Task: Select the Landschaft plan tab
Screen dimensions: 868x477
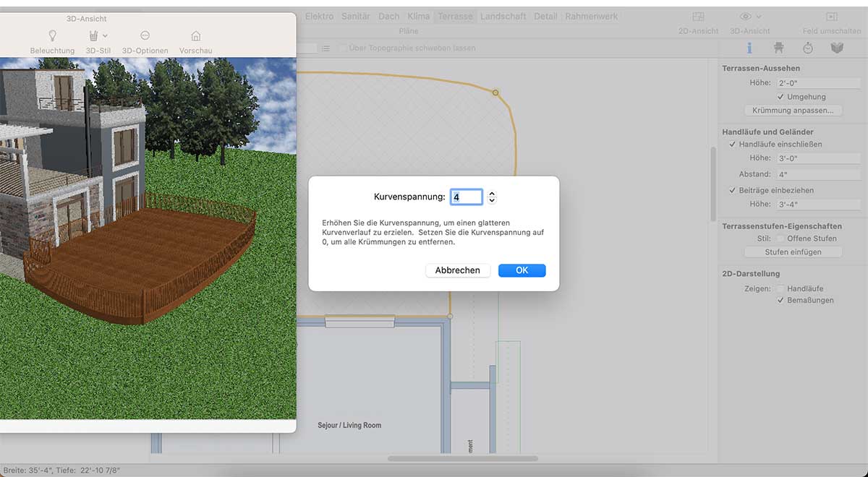Action: (504, 16)
